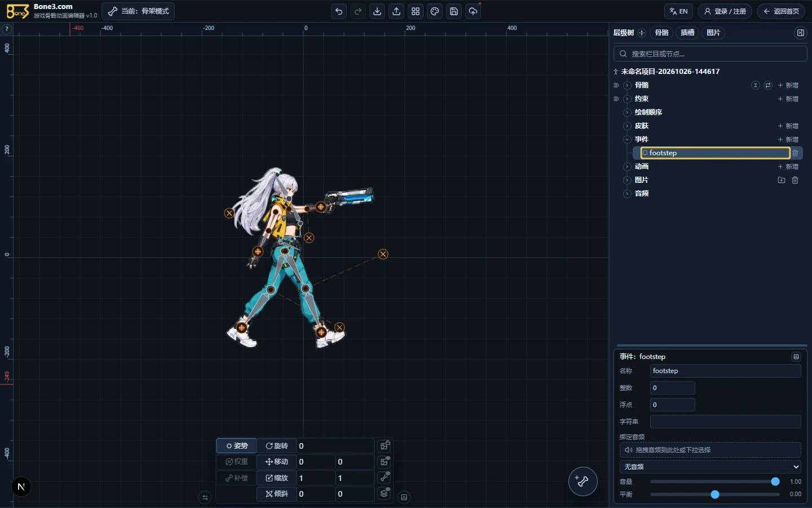Screen dimensions: 812x508
Task: Click the 搜索栏目或节点 search field
Action: [710, 54]
